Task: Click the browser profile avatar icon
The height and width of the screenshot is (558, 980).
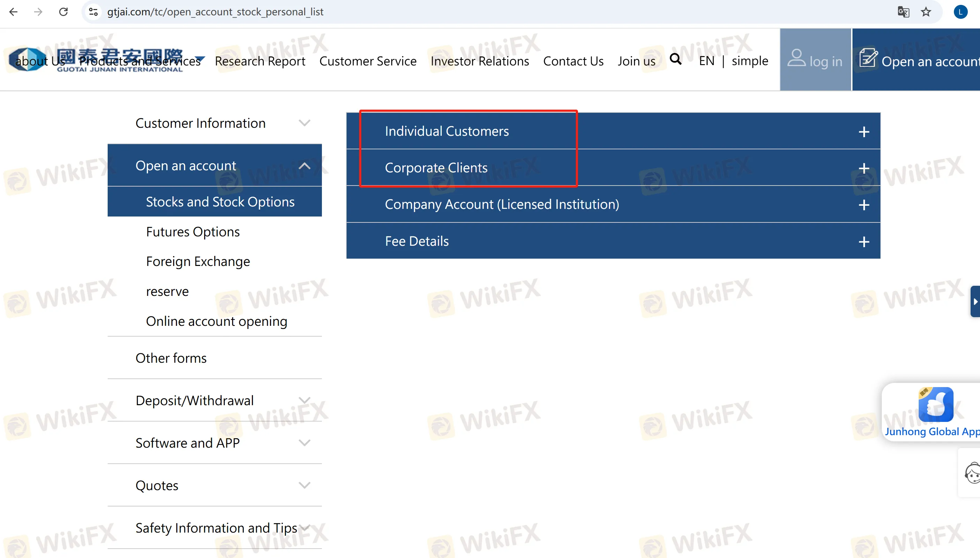Action: pyautogui.click(x=960, y=12)
